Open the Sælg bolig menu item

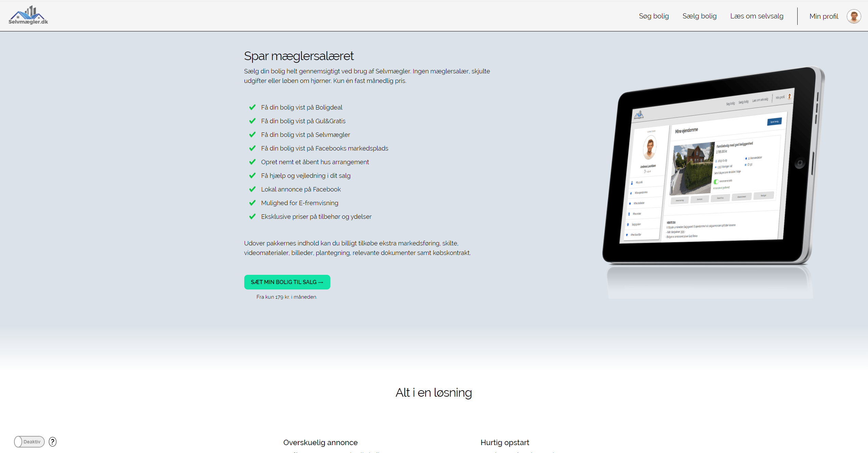coord(699,16)
